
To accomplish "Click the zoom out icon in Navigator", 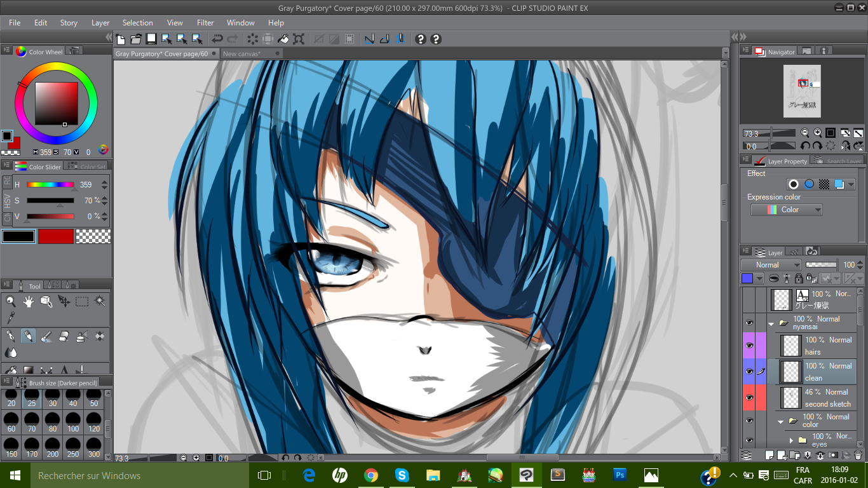I will pos(805,133).
